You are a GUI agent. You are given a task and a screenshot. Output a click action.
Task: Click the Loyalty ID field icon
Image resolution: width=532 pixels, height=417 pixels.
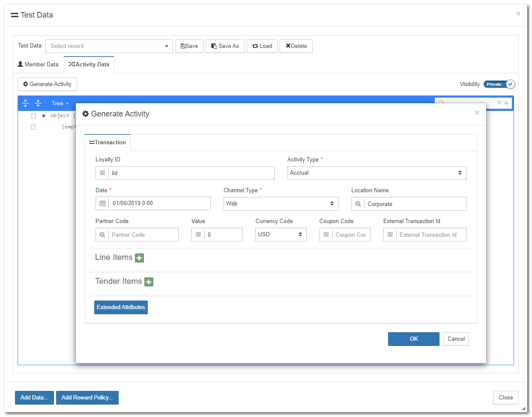tap(102, 173)
